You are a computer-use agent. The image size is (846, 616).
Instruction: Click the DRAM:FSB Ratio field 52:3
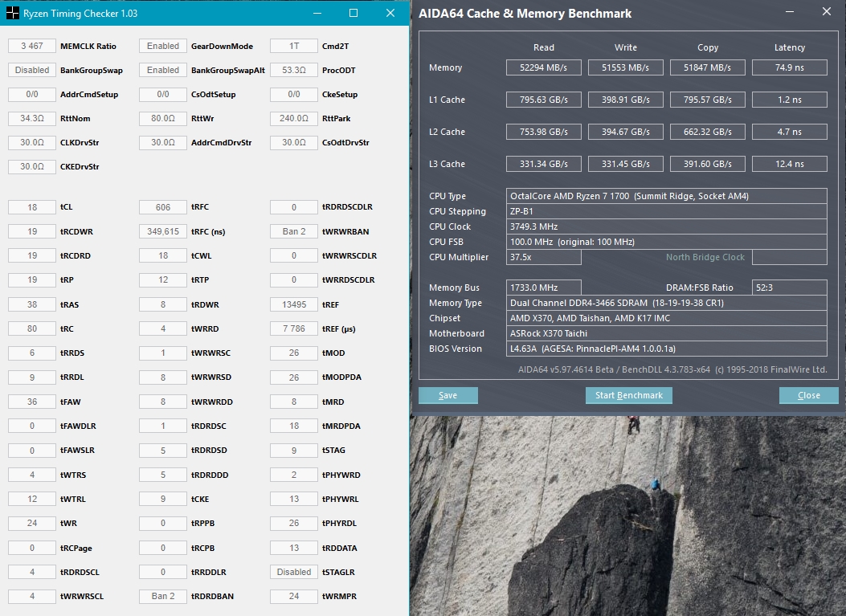(789, 288)
